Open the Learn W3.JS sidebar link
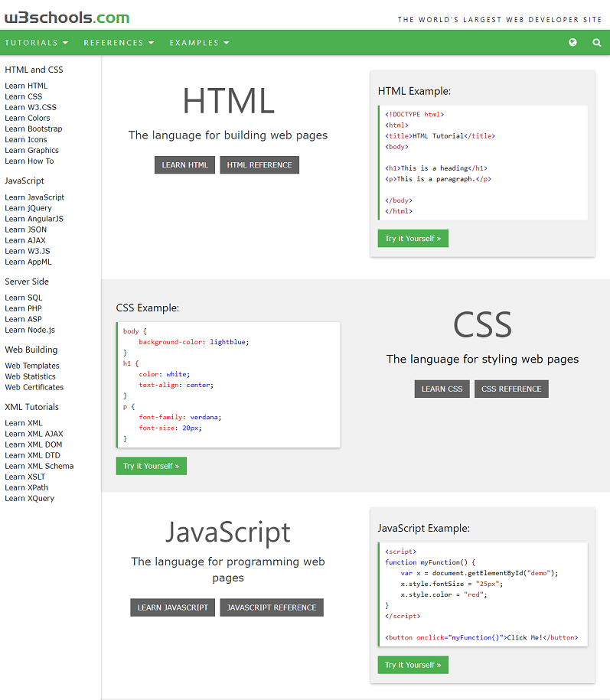This screenshot has width=610, height=700. tap(28, 251)
